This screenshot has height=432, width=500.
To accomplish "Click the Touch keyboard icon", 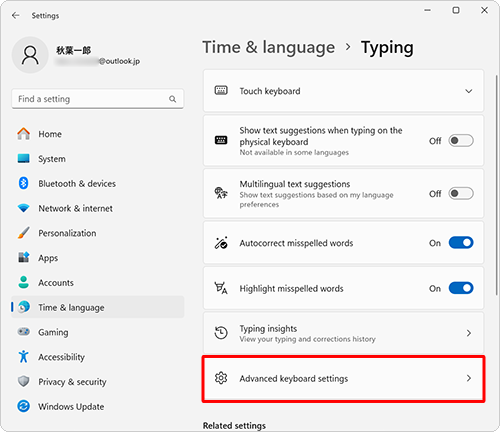I will pyautogui.click(x=221, y=90).
